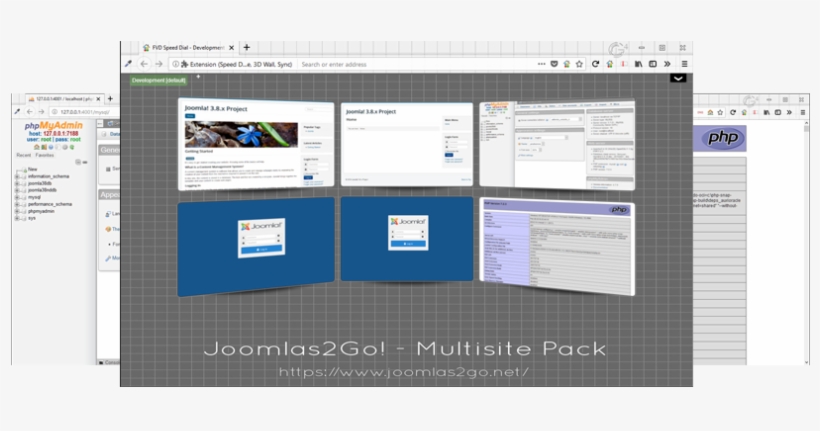Click phpMyAdmin home icon in left window

point(37,148)
